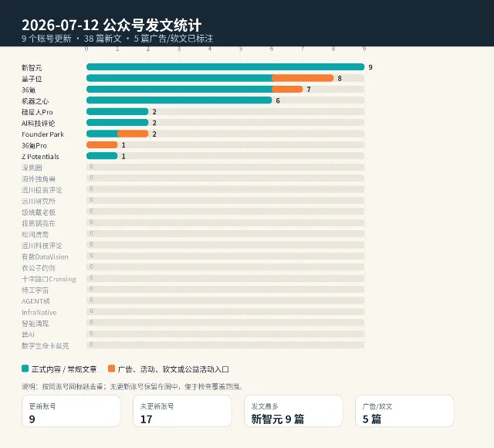Click the orange part of Founder Park bar
494x448 pixels.
133,134
